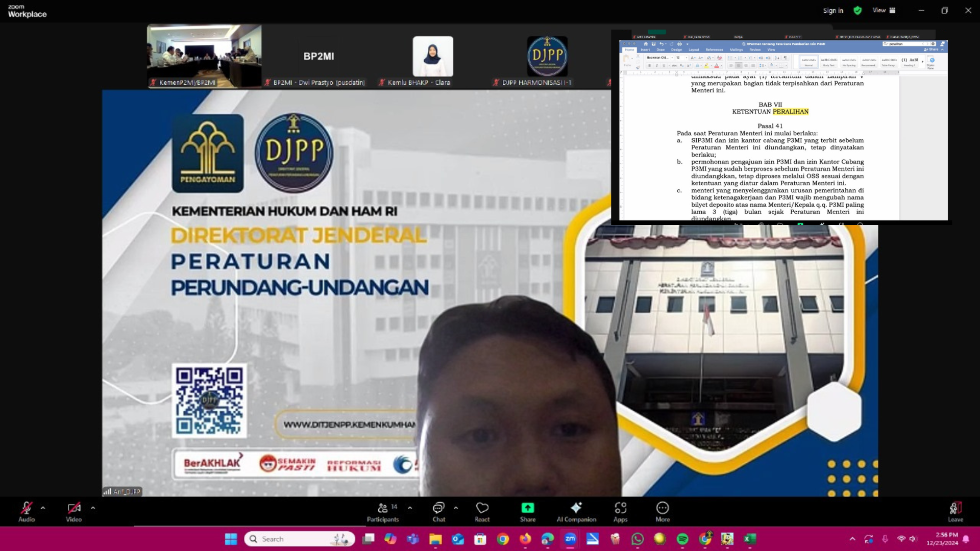Open Copilot from the taskbar

click(x=390, y=539)
